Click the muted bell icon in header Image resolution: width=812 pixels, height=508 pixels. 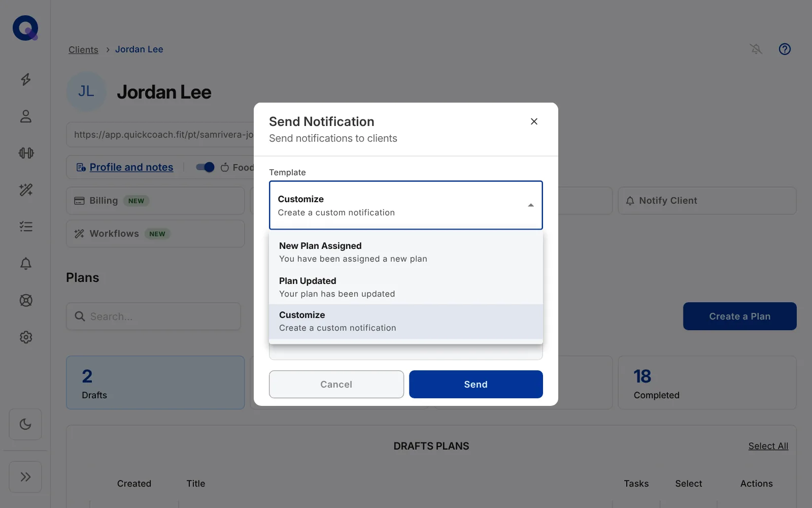(756, 49)
